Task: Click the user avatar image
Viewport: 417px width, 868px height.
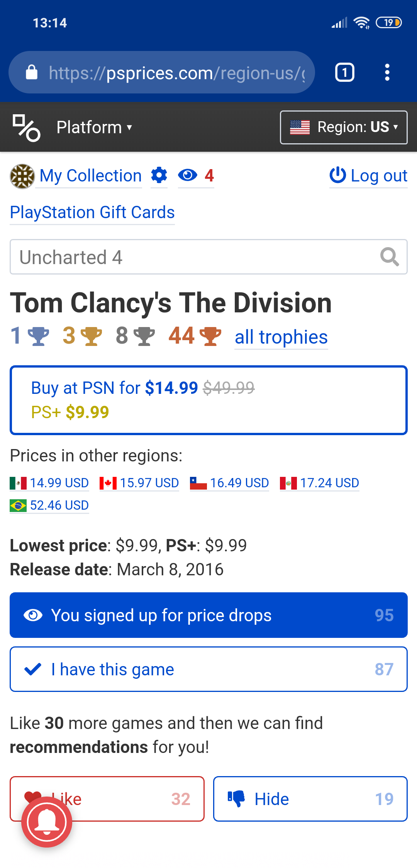Action: (x=22, y=176)
